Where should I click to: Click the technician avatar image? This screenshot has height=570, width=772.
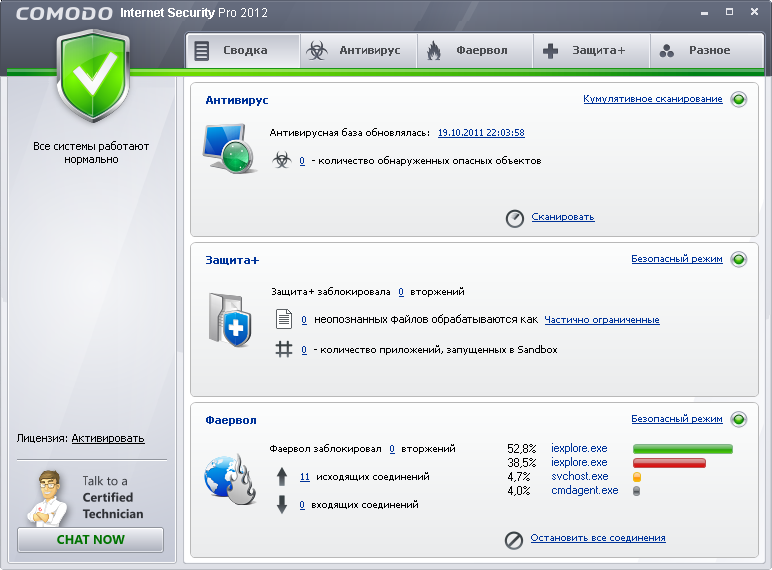(47, 498)
